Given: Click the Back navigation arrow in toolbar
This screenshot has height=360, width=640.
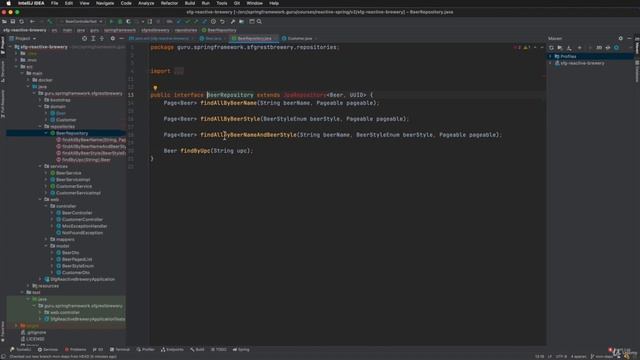Looking at the screenshot, I should [32, 21].
